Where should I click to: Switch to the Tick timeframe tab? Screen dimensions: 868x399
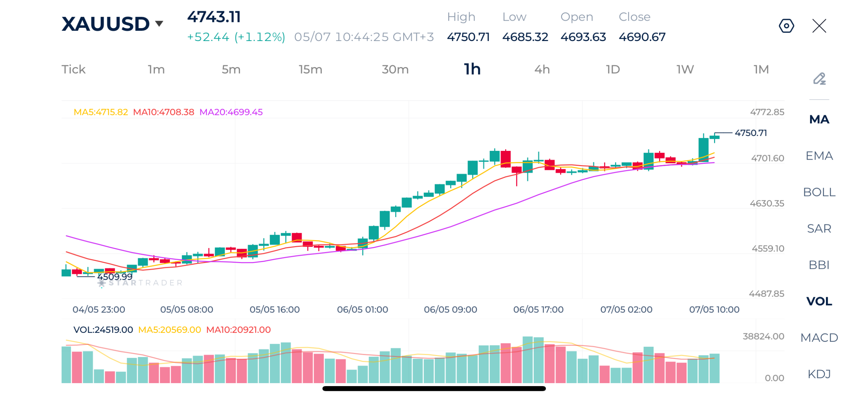pyautogui.click(x=73, y=69)
